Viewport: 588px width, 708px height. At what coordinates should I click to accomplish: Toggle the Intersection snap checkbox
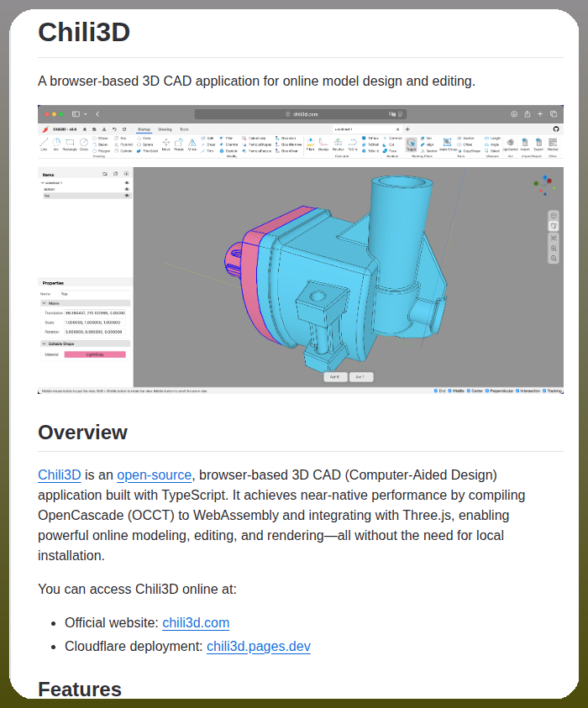tap(517, 391)
